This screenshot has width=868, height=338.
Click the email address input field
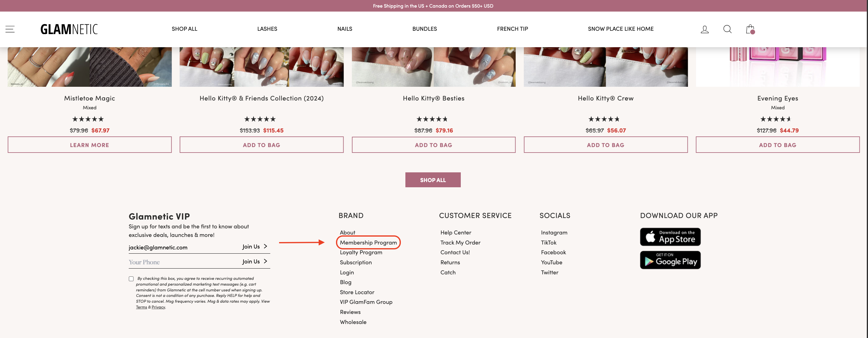[x=184, y=247]
